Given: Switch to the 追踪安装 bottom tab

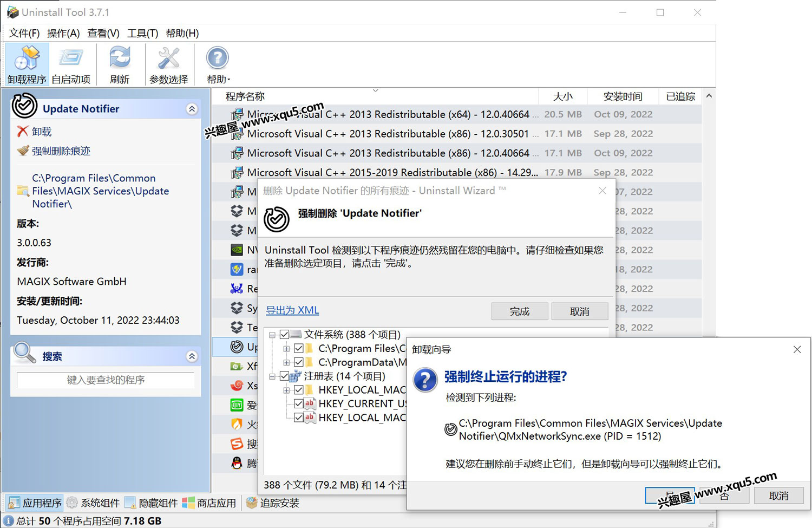Looking at the screenshot, I should tap(272, 503).
